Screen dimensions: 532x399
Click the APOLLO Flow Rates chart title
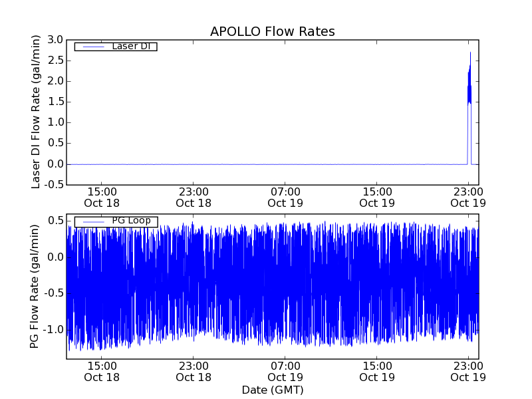272,31
